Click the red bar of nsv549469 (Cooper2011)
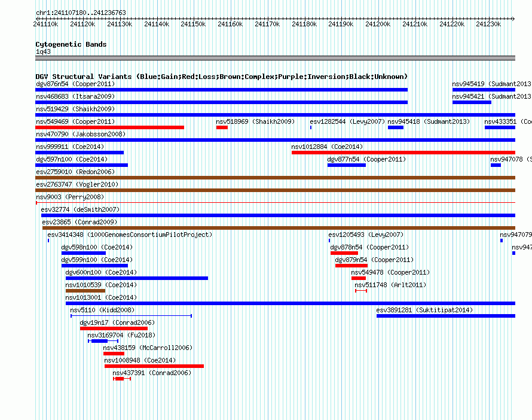 (109, 127)
